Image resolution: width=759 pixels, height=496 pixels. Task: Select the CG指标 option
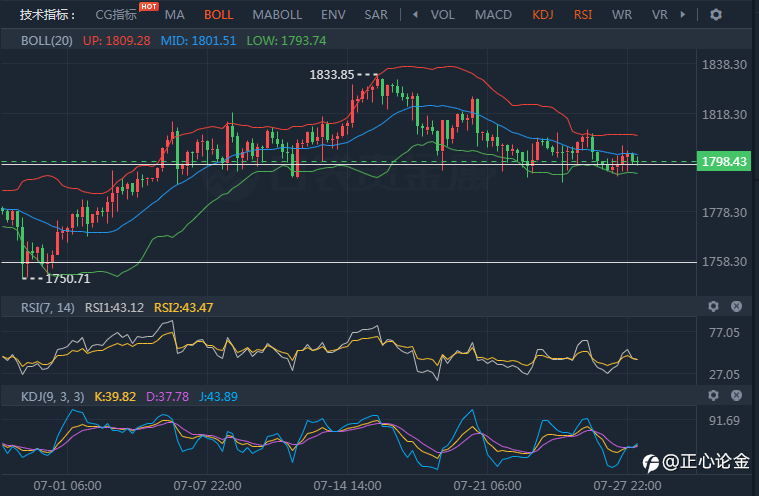[x=116, y=15]
